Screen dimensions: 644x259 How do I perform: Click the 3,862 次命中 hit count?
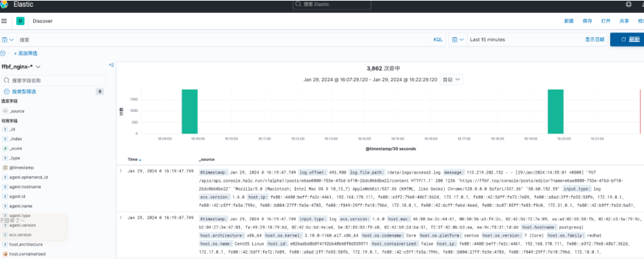pyautogui.click(x=383, y=68)
